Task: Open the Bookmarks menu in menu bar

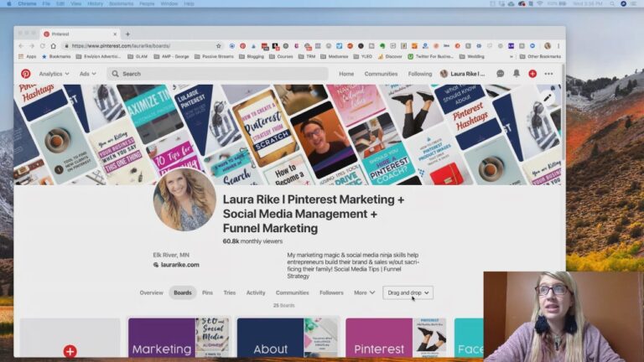Action: [x=121, y=3]
